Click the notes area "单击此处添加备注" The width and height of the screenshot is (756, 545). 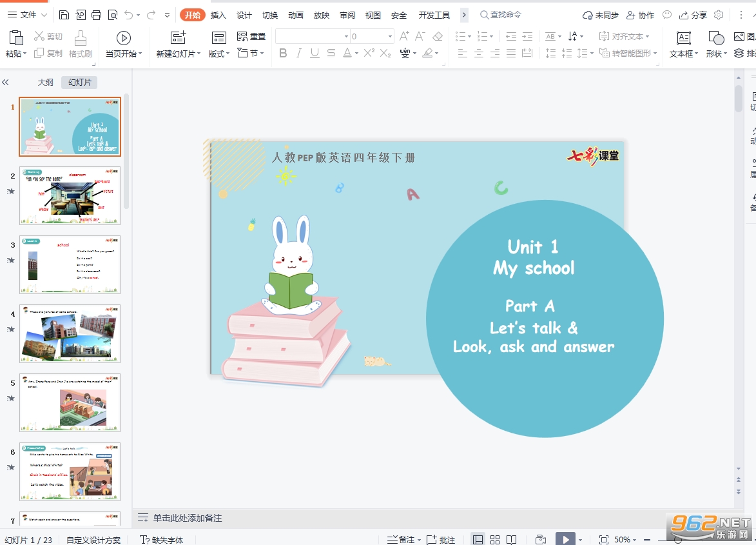(188, 518)
